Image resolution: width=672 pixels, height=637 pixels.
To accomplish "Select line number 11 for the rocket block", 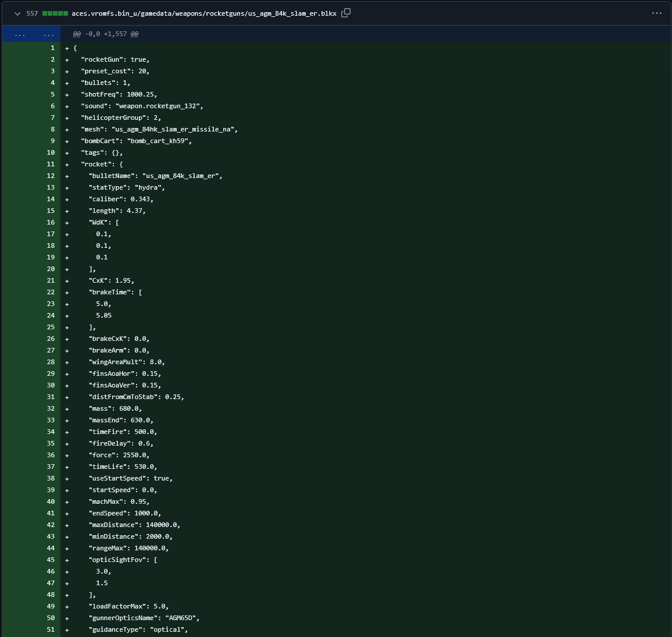I will 51,165.
